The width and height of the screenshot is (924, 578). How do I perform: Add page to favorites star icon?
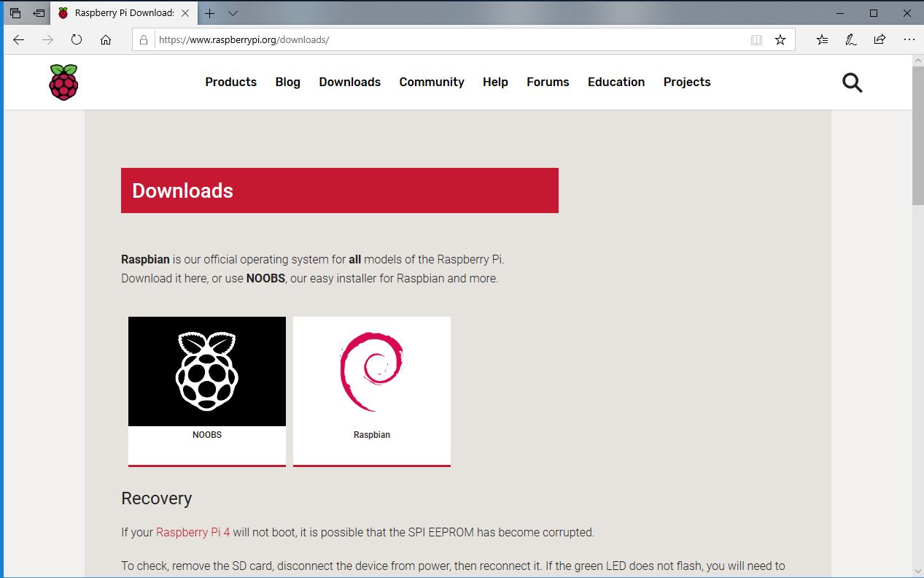(780, 39)
